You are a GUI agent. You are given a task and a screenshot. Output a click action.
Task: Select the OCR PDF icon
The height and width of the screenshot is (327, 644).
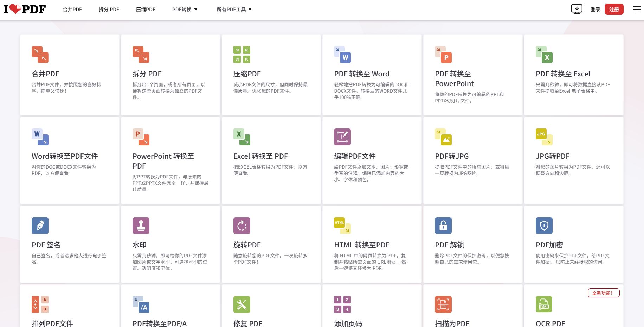544,304
